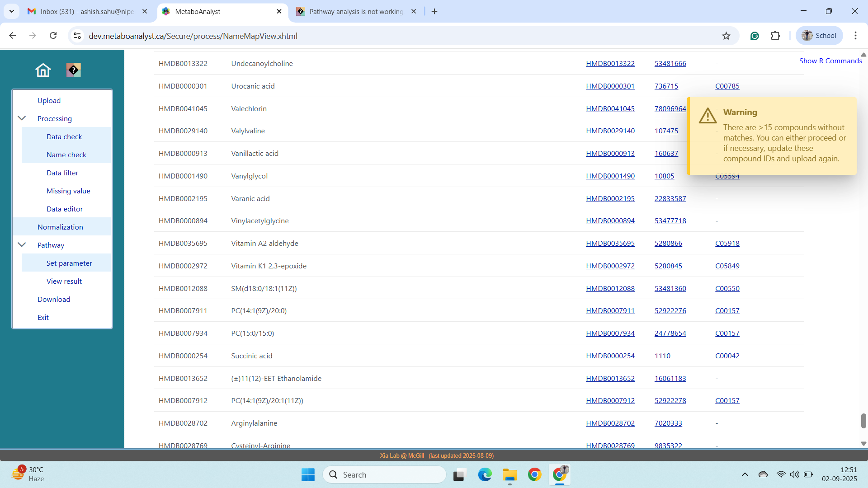This screenshot has height=488, width=868.
Task: Click the taskbar Search box
Action: click(x=385, y=474)
